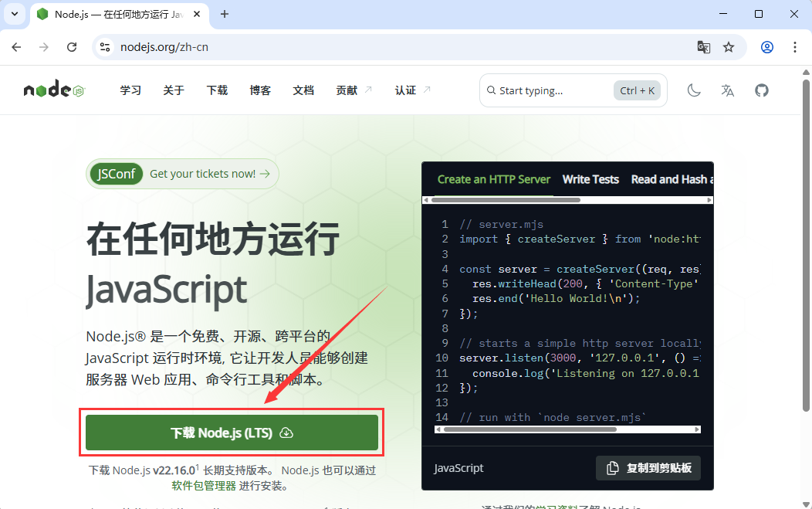Open the 文档 navigation item

point(303,90)
